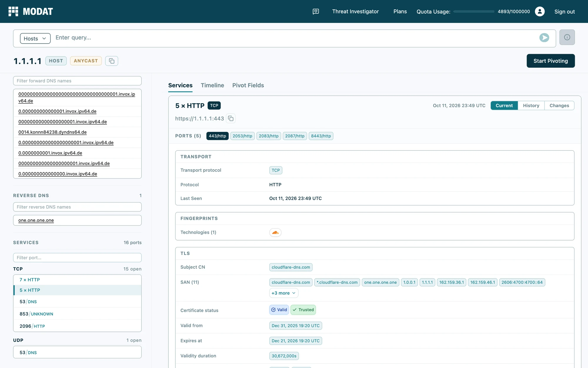Select the 853/UNKNOWN service row
The width and height of the screenshot is (588, 368).
(77, 314)
